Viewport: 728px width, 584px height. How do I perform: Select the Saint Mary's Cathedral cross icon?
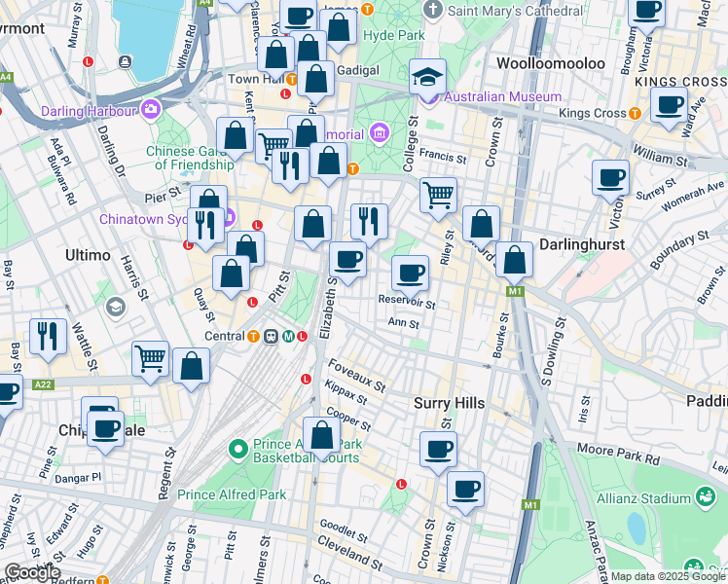tap(433, 10)
